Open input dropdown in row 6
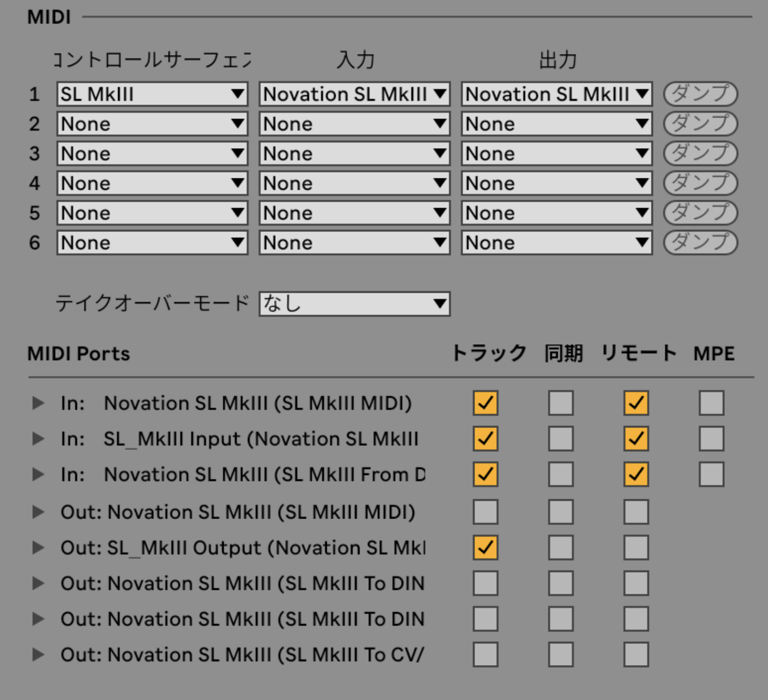 (354, 243)
